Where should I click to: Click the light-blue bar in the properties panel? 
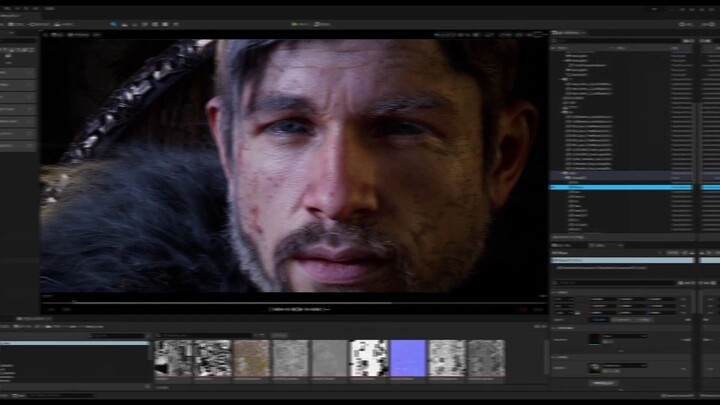620,260
